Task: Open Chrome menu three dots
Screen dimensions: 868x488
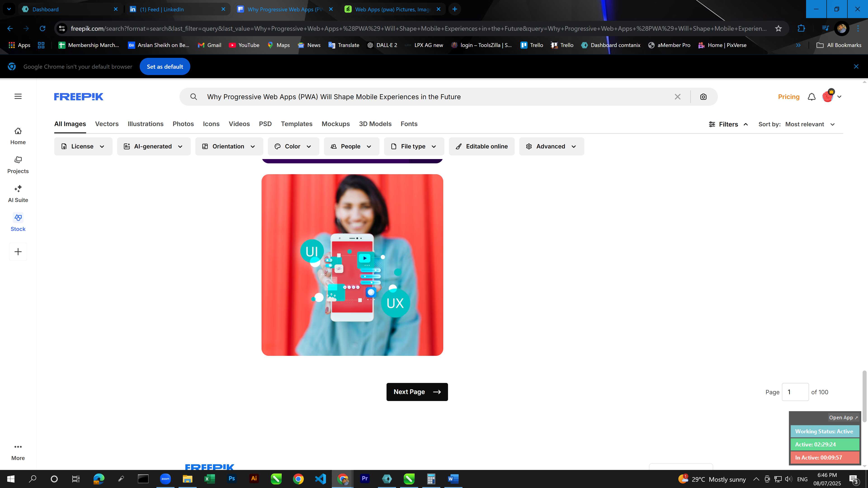Action: tap(858, 29)
